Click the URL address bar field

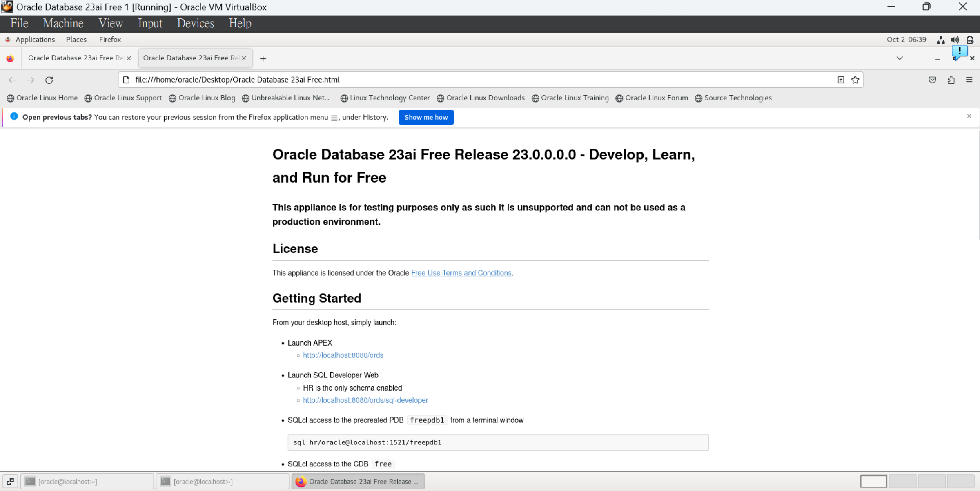click(x=482, y=80)
